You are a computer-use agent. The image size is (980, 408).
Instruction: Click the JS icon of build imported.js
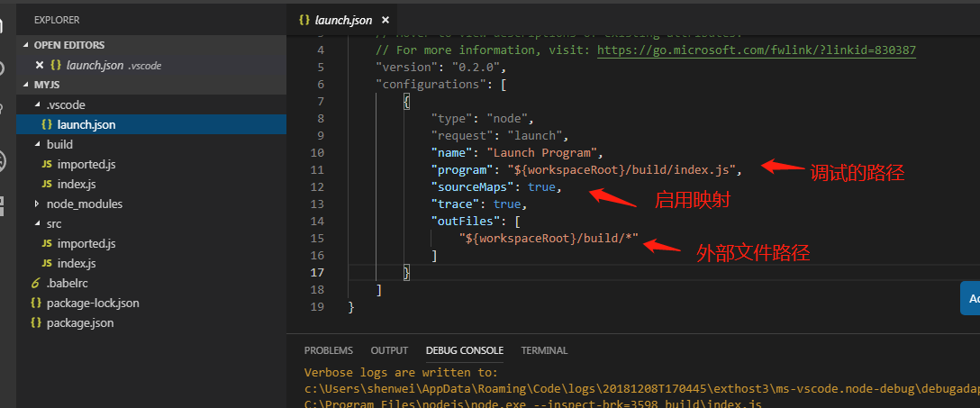(46, 164)
